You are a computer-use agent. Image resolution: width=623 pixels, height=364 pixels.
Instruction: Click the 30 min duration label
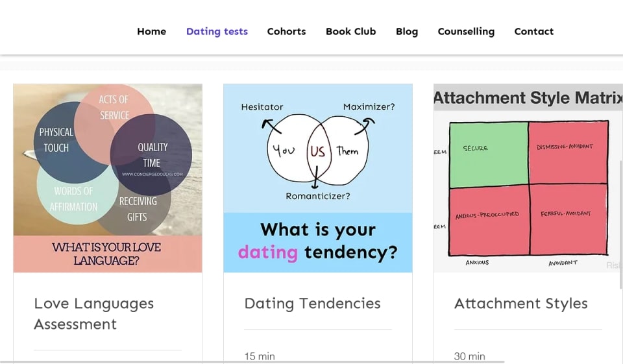pyautogui.click(x=470, y=356)
